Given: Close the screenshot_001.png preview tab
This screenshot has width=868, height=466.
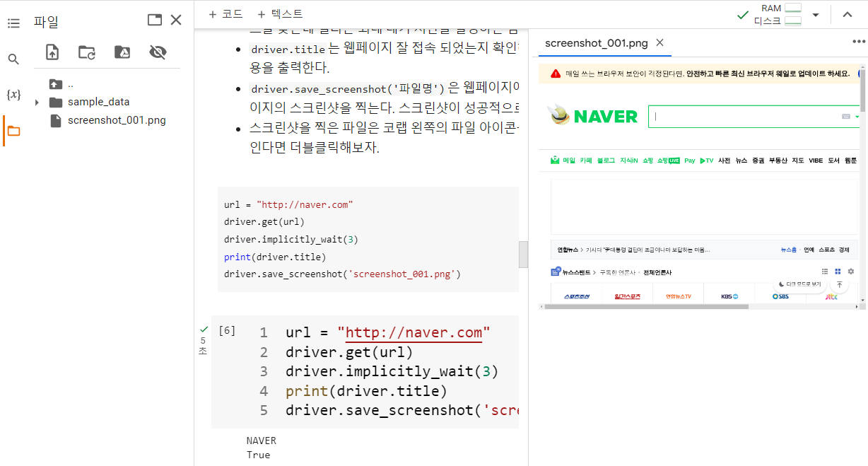Looking at the screenshot, I should [x=659, y=42].
